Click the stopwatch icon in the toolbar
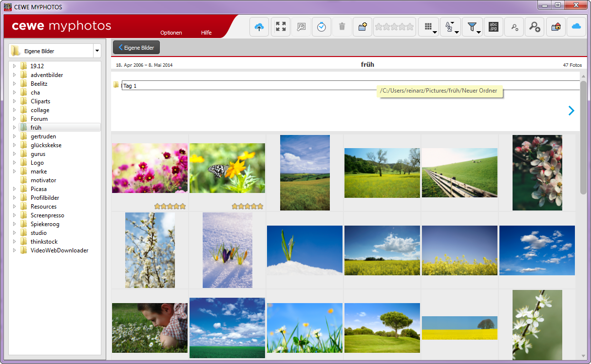The width and height of the screenshot is (591, 364). click(x=321, y=27)
